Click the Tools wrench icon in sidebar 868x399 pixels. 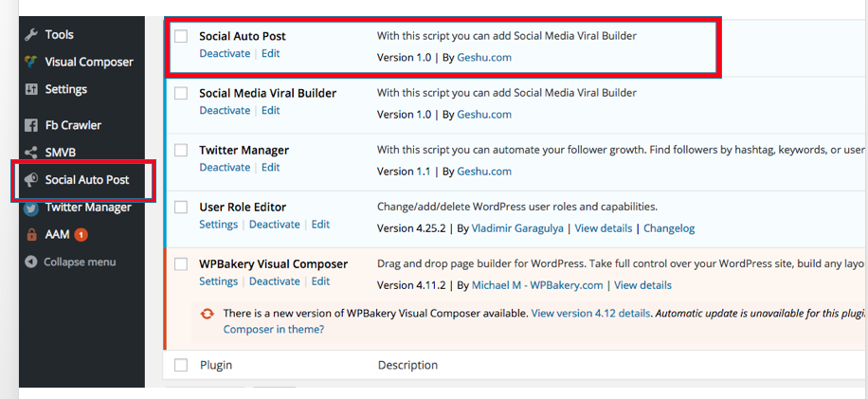coord(31,35)
